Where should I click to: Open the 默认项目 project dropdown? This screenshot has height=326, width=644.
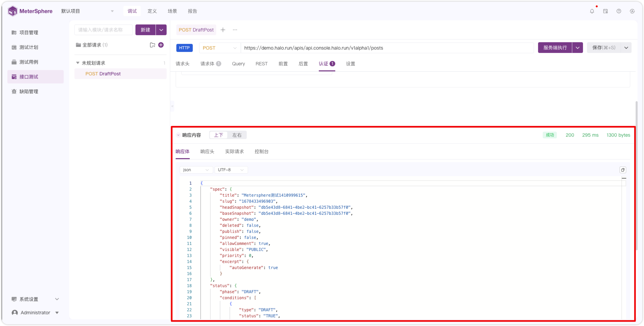[x=87, y=11]
